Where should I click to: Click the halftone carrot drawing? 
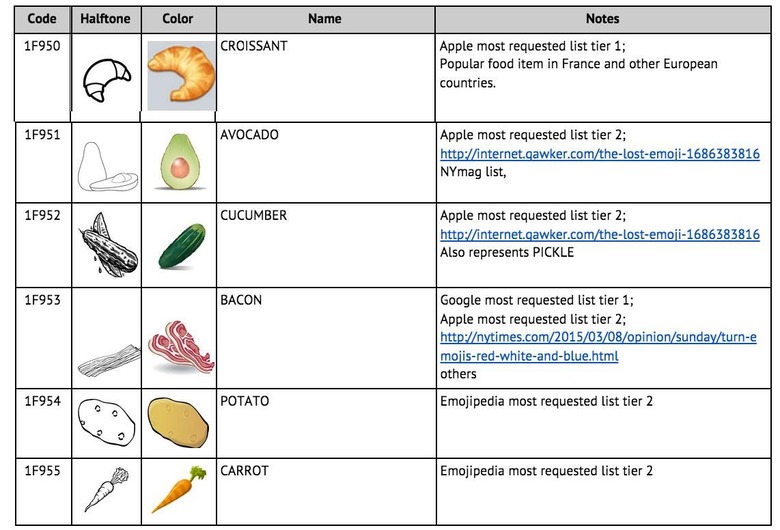[106, 489]
